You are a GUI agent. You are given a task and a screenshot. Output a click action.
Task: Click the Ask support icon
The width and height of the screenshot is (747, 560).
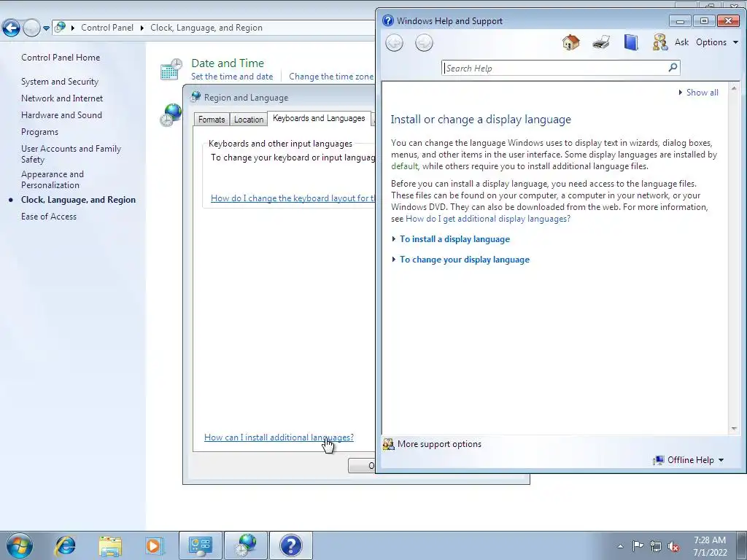[x=660, y=42]
